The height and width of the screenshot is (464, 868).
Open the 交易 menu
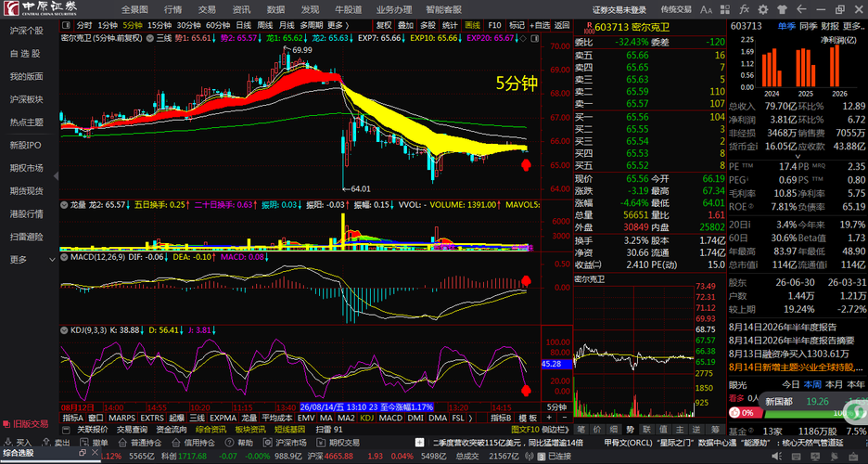point(207,9)
